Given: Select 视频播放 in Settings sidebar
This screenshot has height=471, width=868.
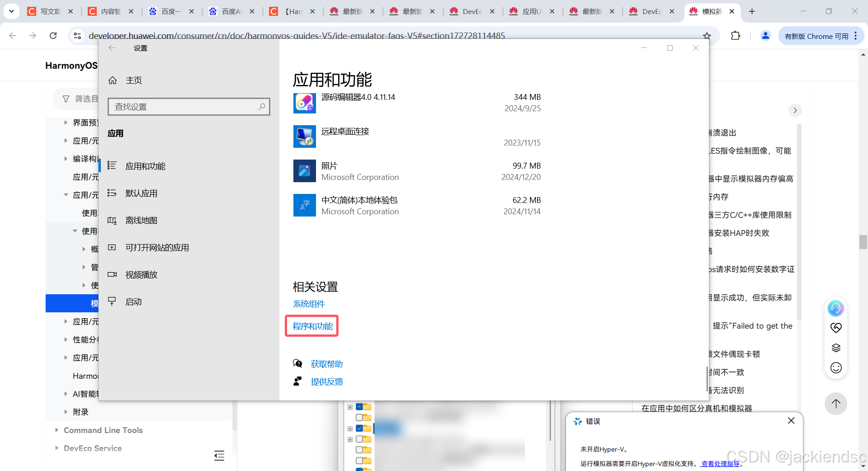Looking at the screenshot, I should (x=189, y=274).
